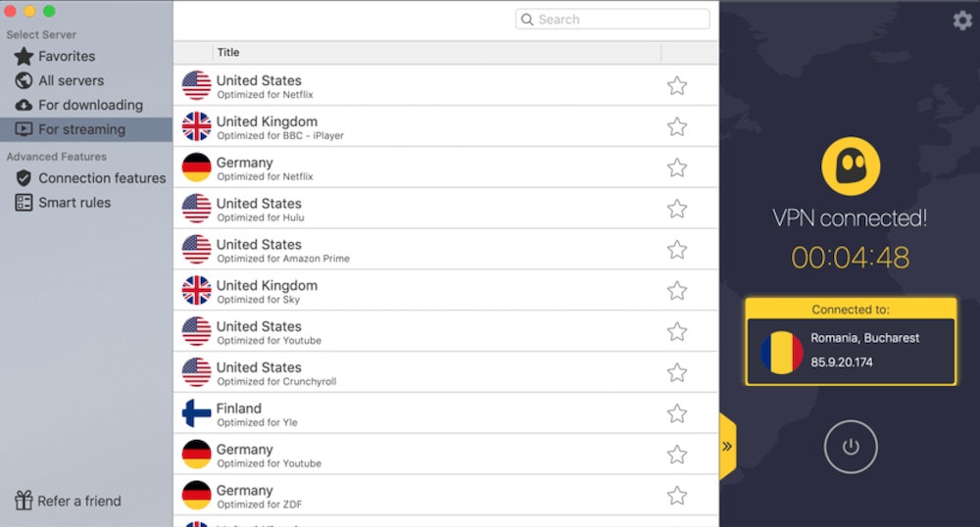Select the For streaming category

pos(81,129)
